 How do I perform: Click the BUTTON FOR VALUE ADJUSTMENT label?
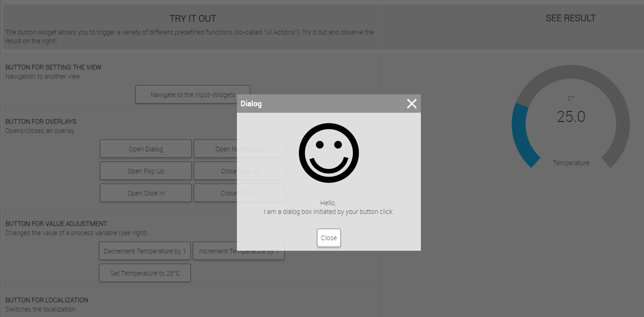click(x=56, y=224)
